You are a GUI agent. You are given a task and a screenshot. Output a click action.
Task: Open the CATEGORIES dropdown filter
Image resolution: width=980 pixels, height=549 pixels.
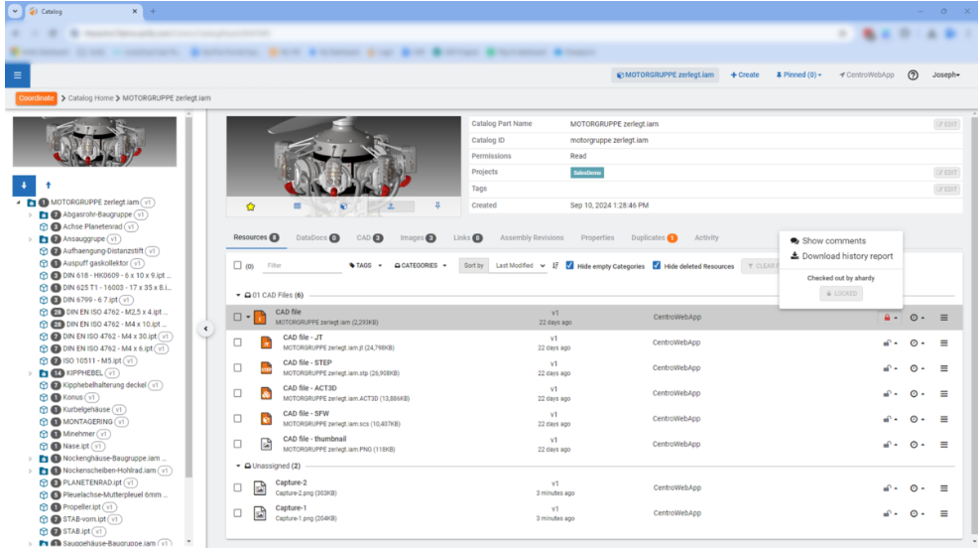point(420,266)
